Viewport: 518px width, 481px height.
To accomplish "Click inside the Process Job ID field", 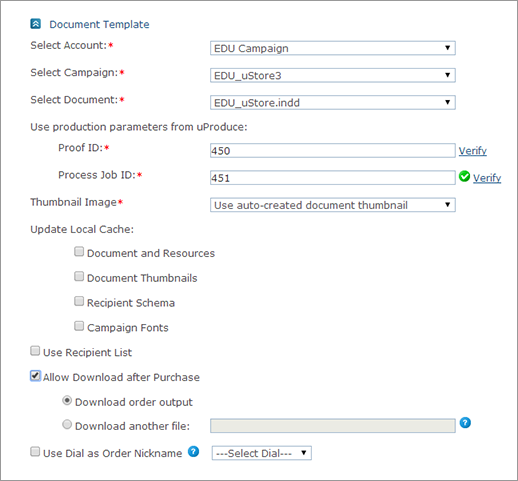I will click(x=333, y=178).
